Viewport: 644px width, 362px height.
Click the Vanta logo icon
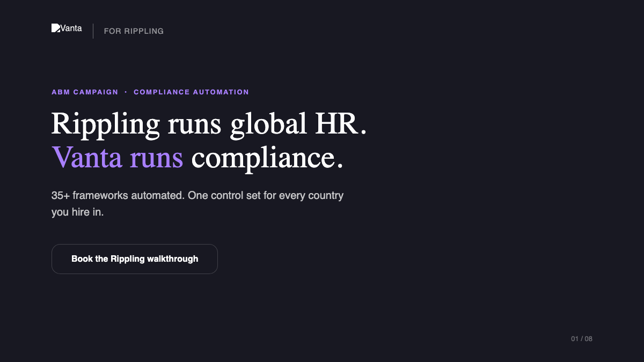click(56, 28)
